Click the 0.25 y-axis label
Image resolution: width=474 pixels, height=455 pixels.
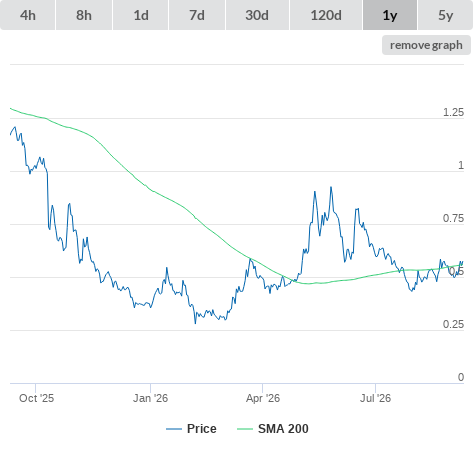point(453,324)
